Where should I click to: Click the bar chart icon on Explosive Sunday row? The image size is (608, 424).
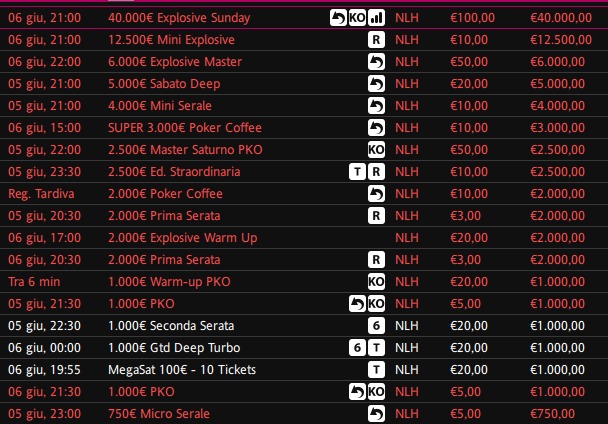click(x=376, y=18)
